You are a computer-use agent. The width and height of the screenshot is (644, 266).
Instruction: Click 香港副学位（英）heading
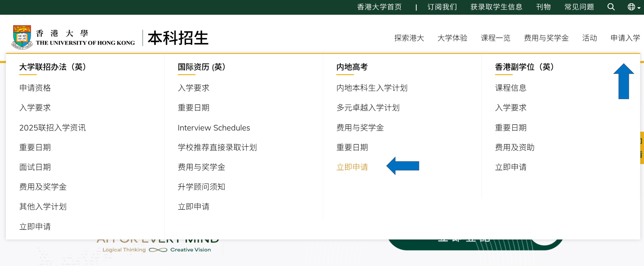[x=524, y=67]
